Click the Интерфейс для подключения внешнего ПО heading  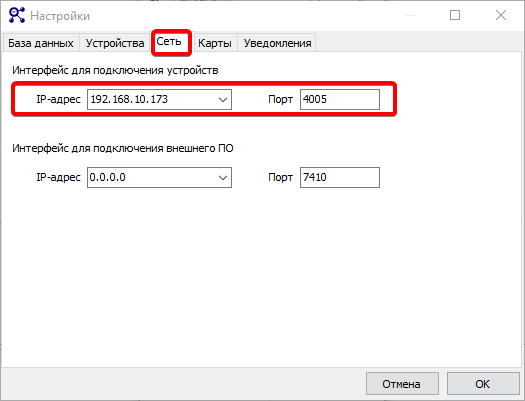[123, 148]
